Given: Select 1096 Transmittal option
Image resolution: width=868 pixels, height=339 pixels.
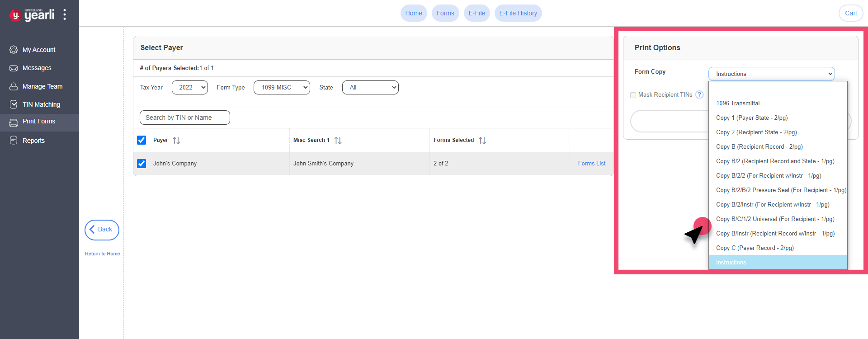Looking at the screenshot, I should coord(778,103).
